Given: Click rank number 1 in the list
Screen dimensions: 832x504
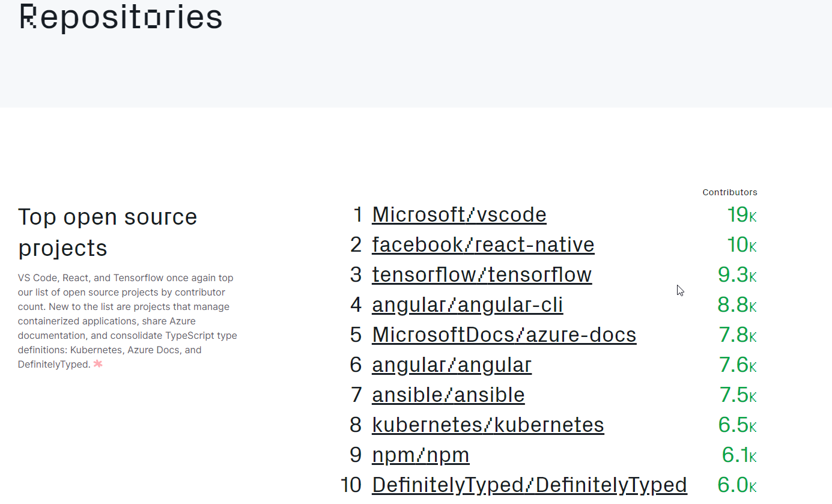Looking at the screenshot, I should (358, 214).
